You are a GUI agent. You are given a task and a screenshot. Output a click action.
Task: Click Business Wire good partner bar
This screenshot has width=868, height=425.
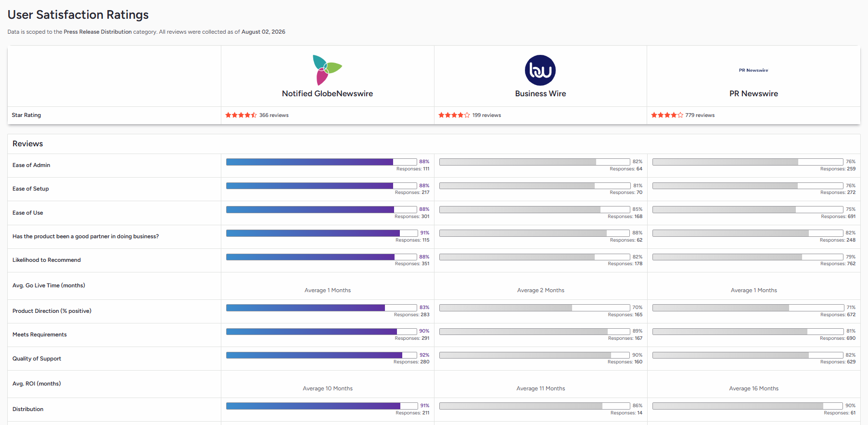[x=535, y=233]
